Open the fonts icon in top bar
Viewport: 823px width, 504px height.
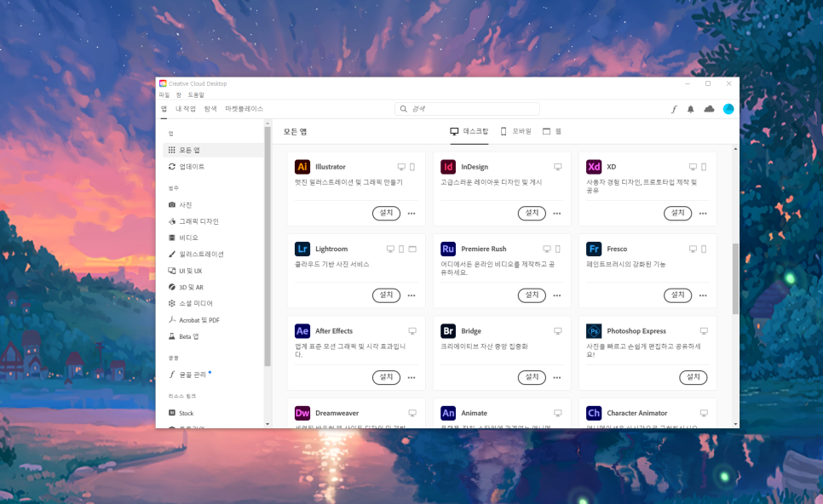(x=674, y=109)
